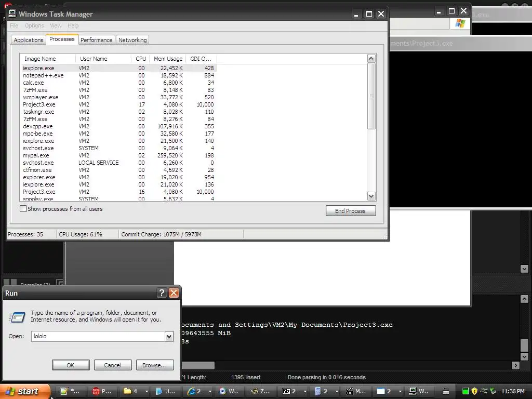Click the taskbar button labeled Z...
Screen dimensions: 532x399
(261, 391)
